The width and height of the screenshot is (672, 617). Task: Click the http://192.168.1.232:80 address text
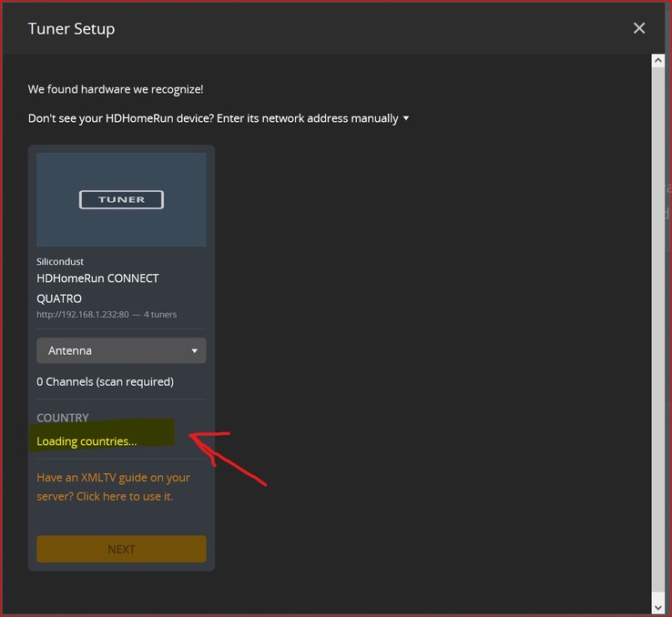click(83, 314)
